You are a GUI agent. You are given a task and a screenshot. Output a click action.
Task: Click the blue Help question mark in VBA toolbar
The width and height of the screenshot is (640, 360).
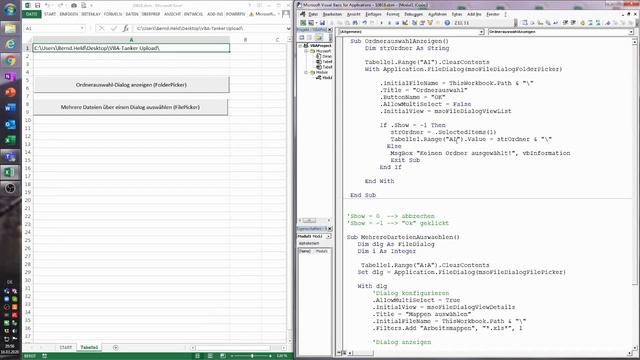click(447, 23)
